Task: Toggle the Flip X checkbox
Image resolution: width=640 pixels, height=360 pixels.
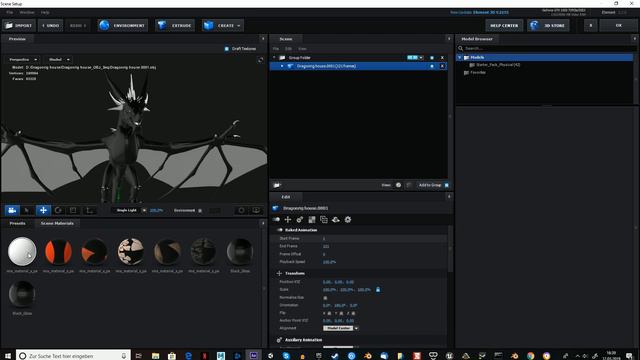Action: (329, 313)
